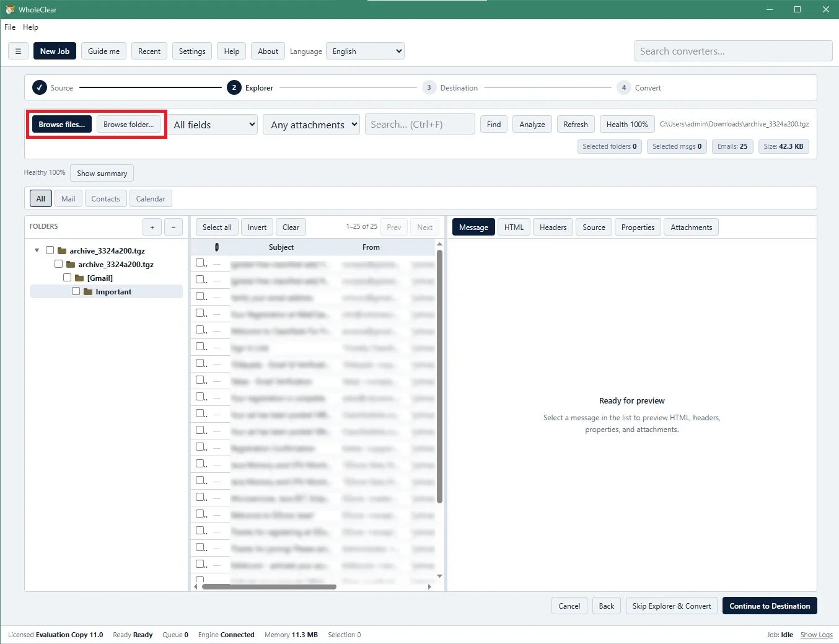Click the Find button
The height and width of the screenshot is (644, 839).
[494, 125]
